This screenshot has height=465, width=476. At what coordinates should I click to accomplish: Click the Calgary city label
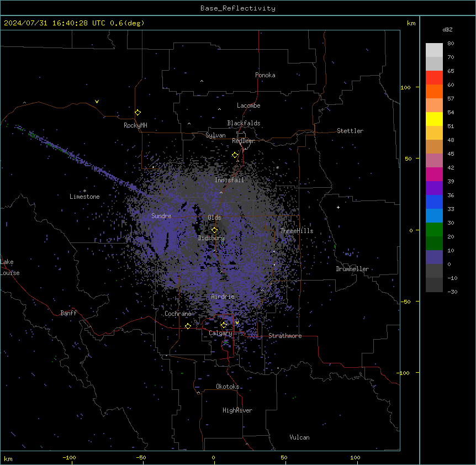coord(220,333)
